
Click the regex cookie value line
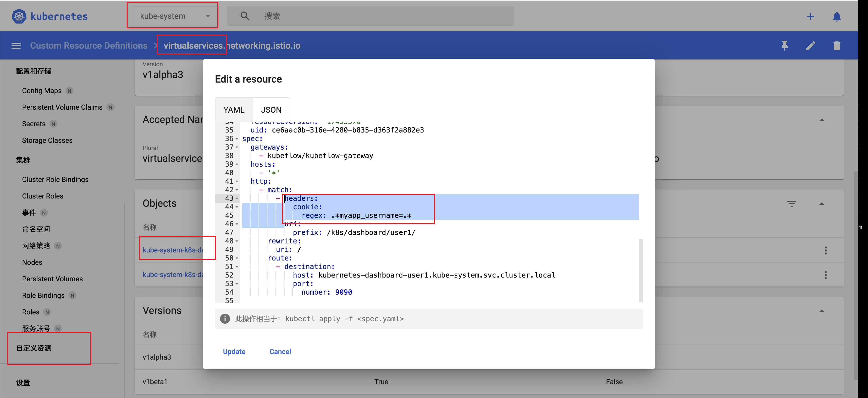[x=356, y=216]
